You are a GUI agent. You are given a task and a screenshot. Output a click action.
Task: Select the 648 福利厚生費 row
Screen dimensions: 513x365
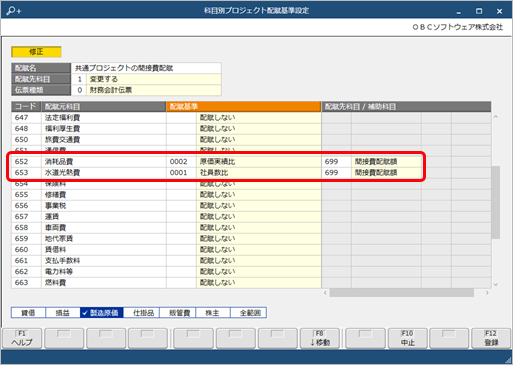pyautogui.click(x=251, y=129)
